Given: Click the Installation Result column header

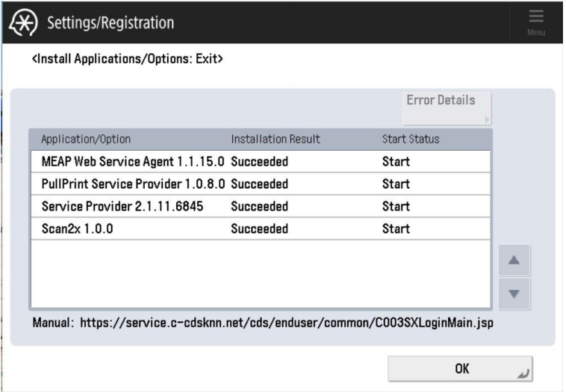Looking at the screenshot, I should tap(276, 139).
